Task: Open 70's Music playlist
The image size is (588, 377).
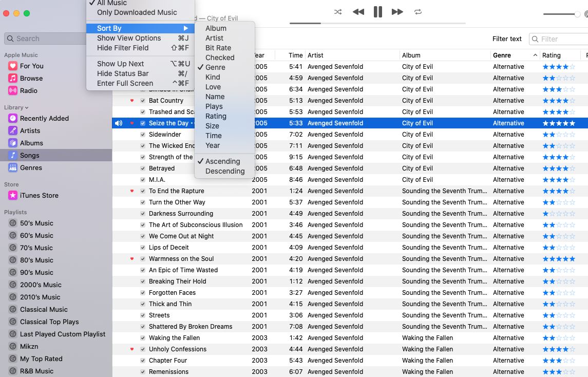Action: click(36, 248)
